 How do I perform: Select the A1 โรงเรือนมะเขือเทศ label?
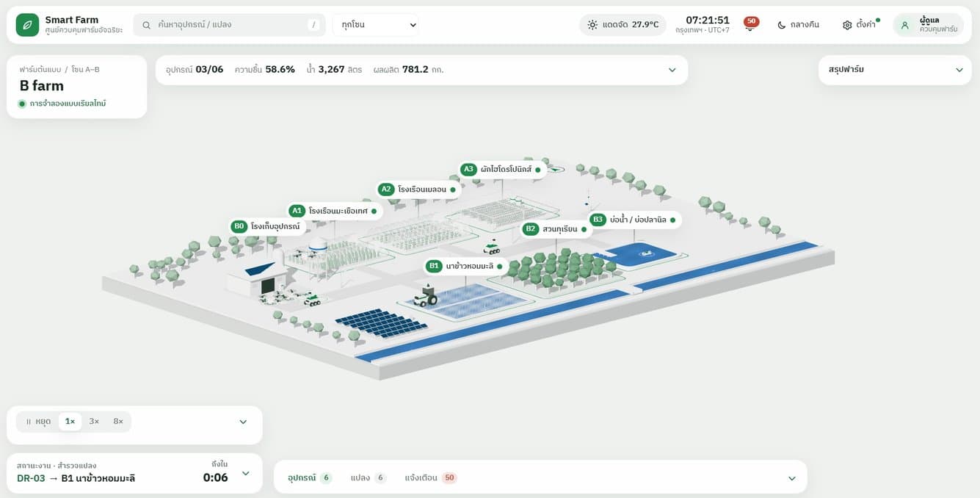pos(334,210)
